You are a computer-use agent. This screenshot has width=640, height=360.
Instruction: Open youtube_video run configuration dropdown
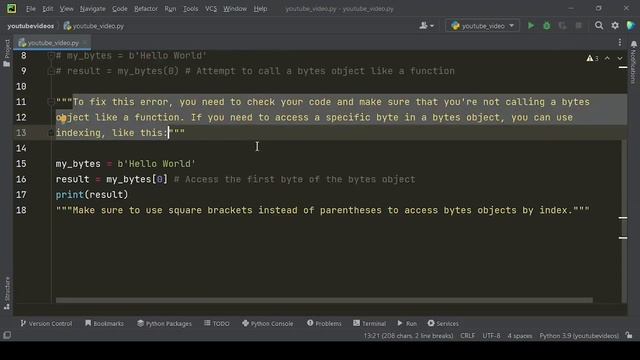point(482,26)
